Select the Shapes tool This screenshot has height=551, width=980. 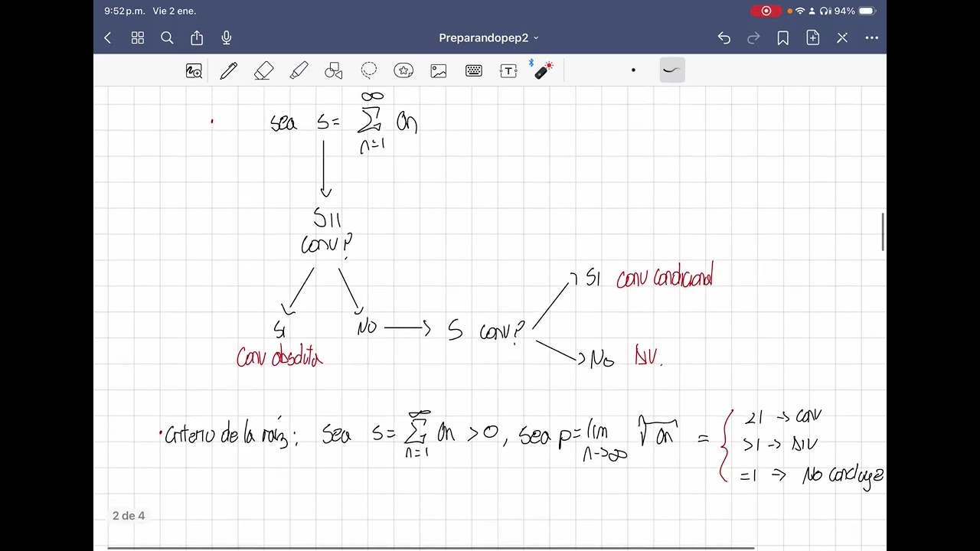pos(334,71)
